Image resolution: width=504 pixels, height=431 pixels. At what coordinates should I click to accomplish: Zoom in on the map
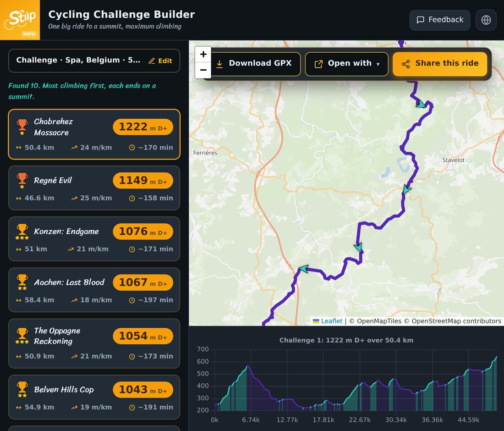203,54
